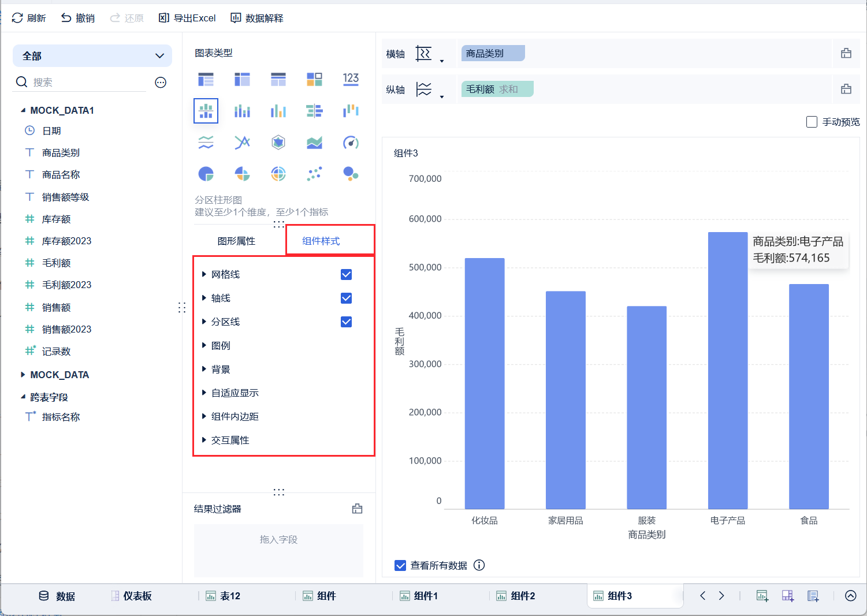Expand the 交互属性 style section
867x616 pixels.
[204, 440]
